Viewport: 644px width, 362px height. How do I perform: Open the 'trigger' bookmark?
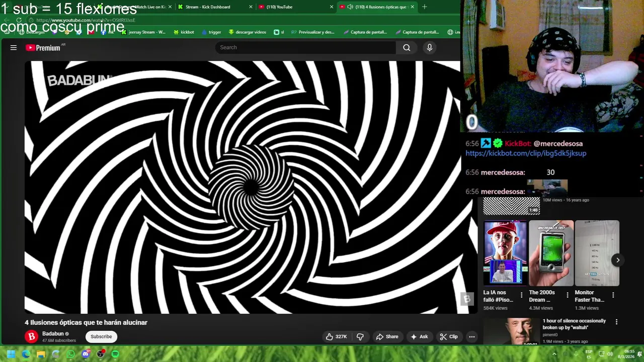(211, 32)
